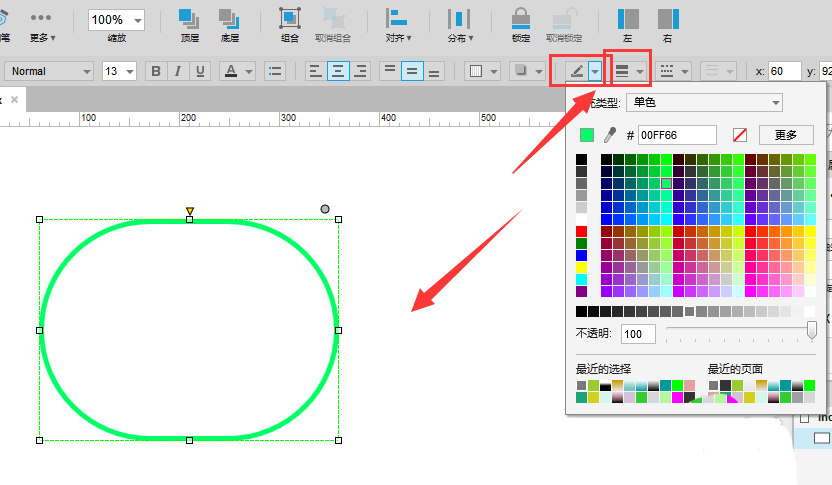Viewport: 832px width, 485px height.
Task: Click the shape's right-middle resize handle
Action: tap(339, 330)
